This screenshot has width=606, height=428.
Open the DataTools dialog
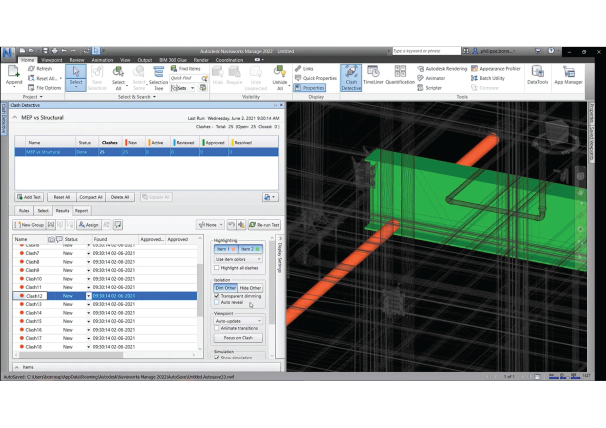pos(538,75)
